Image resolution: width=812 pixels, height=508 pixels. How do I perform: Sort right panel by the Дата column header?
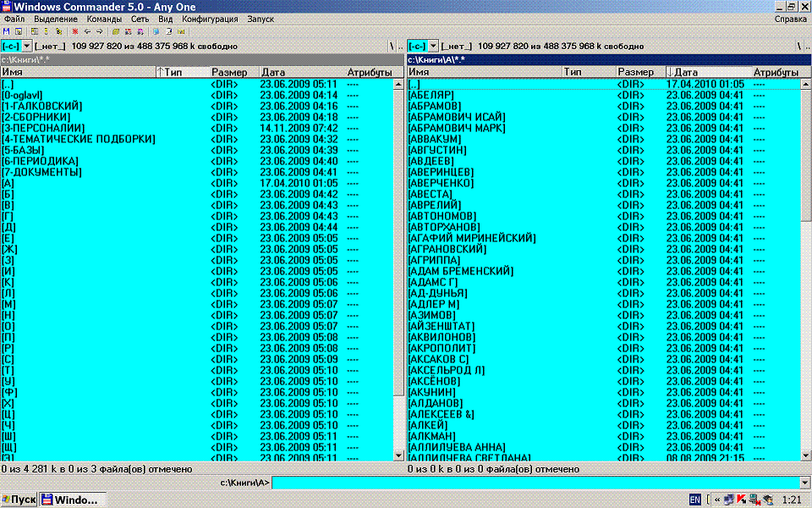(x=709, y=72)
